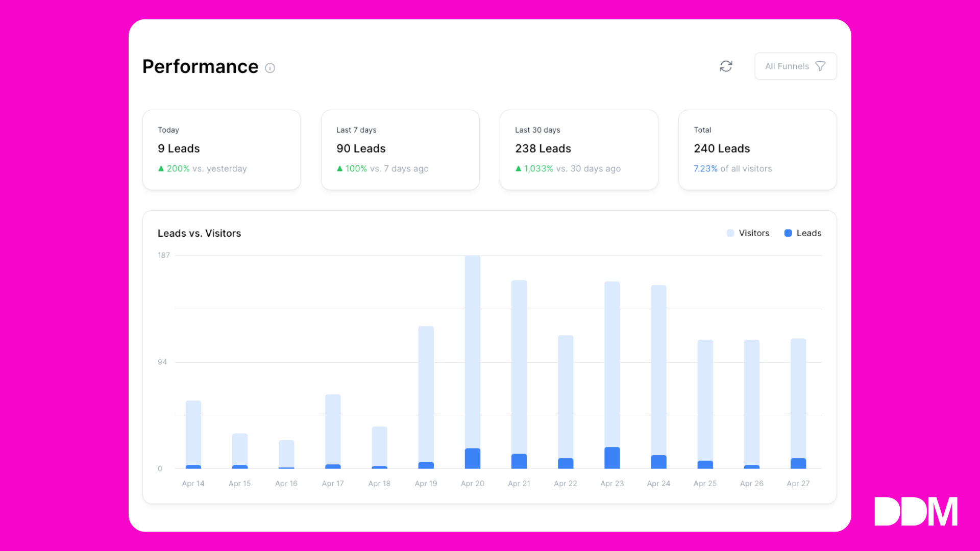
Task: Click the funnel filter icon
Action: tap(820, 66)
